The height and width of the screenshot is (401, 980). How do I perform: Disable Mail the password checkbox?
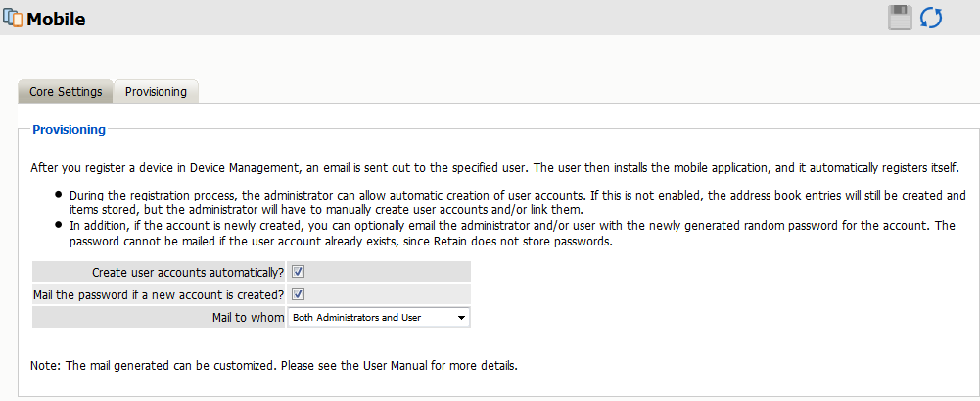[x=299, y=294]
